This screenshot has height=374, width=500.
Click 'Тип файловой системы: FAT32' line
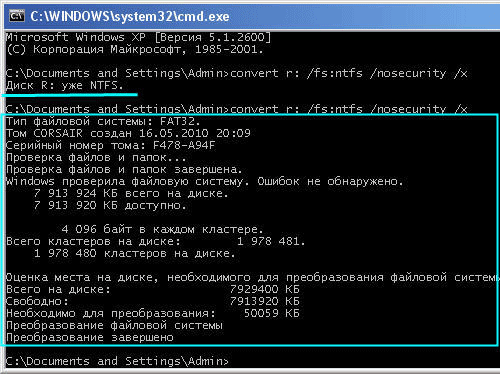pyautogui.click(x=103, y=121)
